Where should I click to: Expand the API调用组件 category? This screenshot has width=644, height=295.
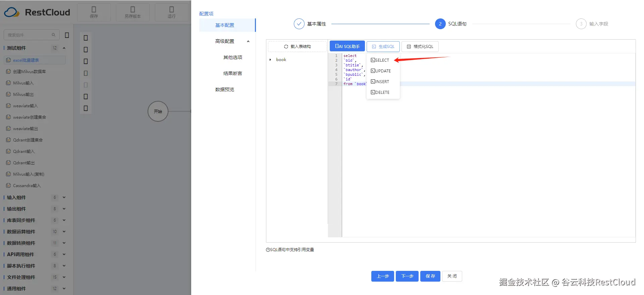click(x=64, y=254)
